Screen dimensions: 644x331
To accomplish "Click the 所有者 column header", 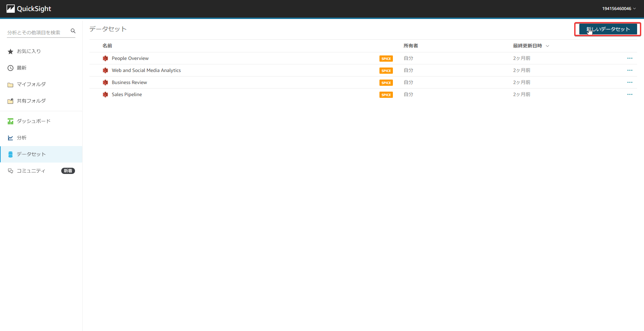I will 411,46.
